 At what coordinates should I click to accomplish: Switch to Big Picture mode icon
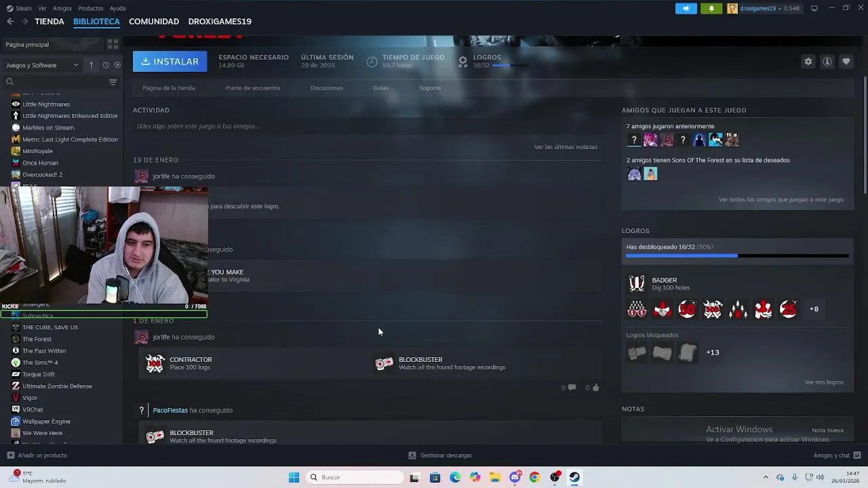pyautogui.click(x=814, y=8)
